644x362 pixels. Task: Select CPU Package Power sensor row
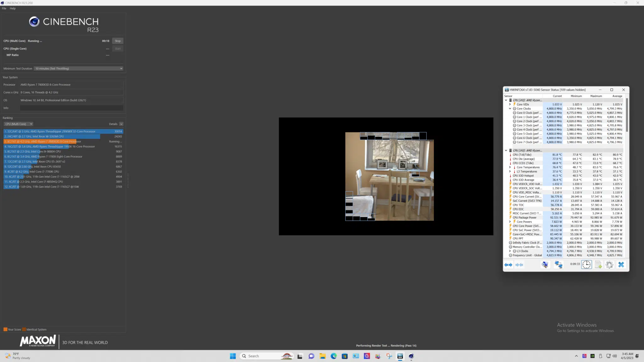coord(564,217)
